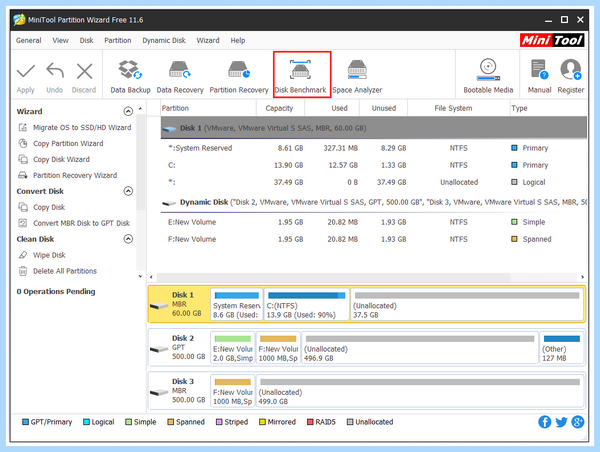This screenshot has height=452, width=600.
Task: Click the Discard X icon
Action: (x=84, y=71)
